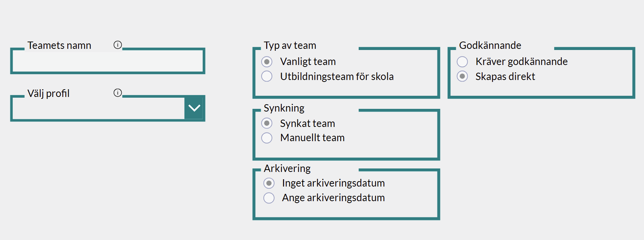Select Inget arkiveringsdatum radio button
Image resolution: width=644 pixels, height=240 pixels.
[269, 183]
